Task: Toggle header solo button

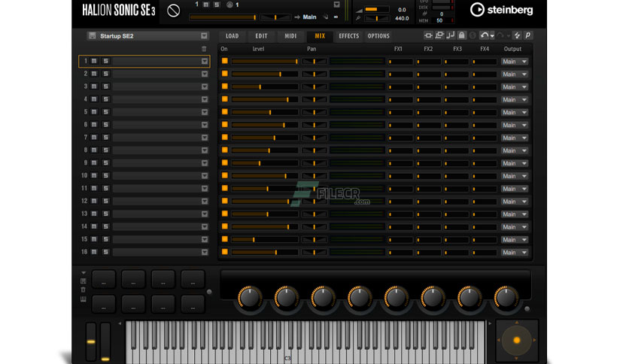Action: [217, 5]
